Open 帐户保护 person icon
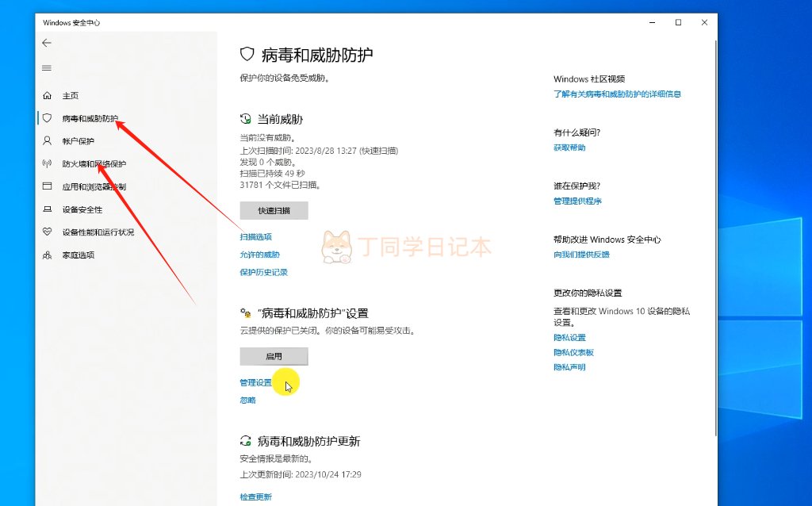The height and width of the screenshot is (506, 812). point(47,141)
